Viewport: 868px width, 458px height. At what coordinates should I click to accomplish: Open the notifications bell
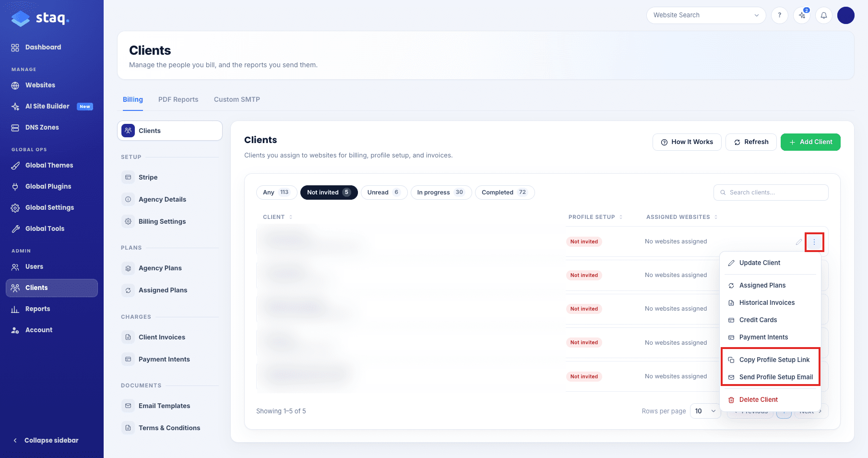[x=824, y=15]
